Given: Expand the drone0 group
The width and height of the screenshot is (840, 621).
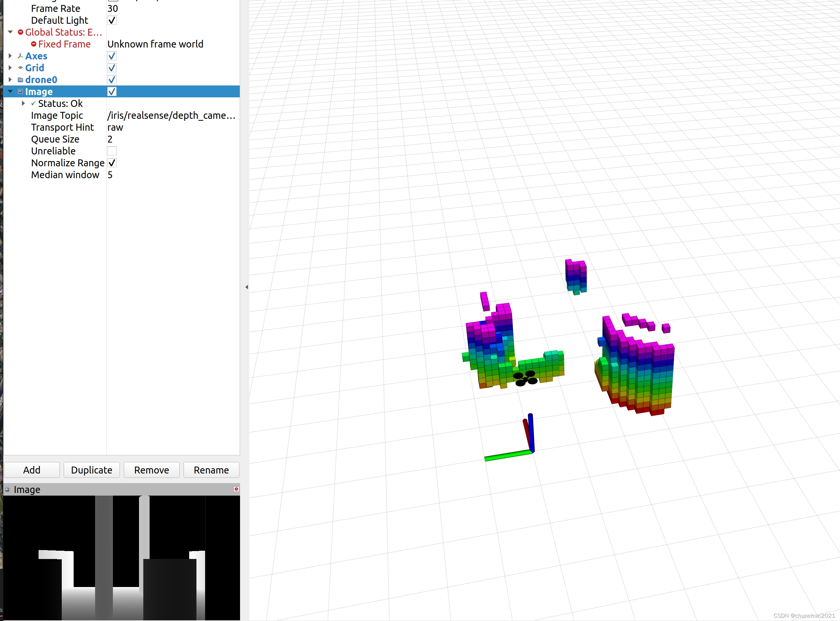Looking at the screenshot, I should pyautogui.click(x=10, y=80).
